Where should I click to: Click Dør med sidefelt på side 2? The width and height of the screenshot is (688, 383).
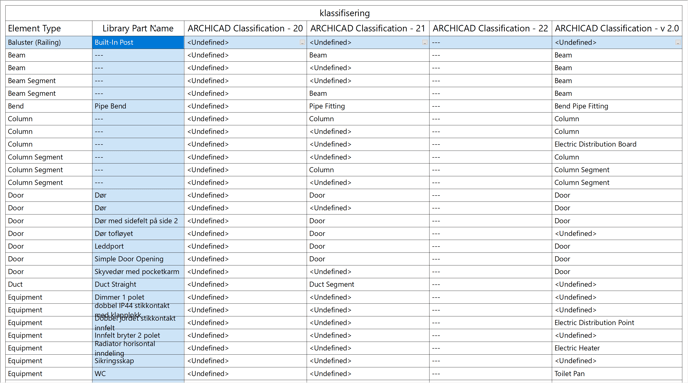[138, 221]
